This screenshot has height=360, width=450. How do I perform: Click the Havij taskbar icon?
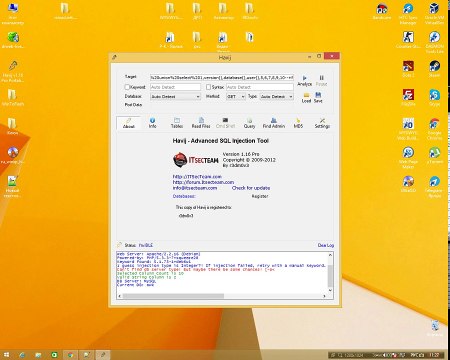[x=103, y=355]
